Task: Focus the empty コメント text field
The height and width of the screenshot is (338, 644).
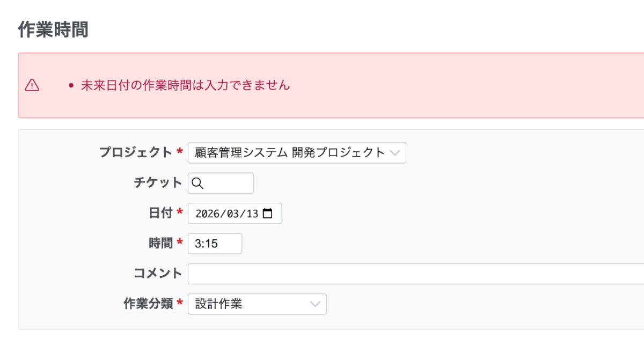Action: click(413, 274)
